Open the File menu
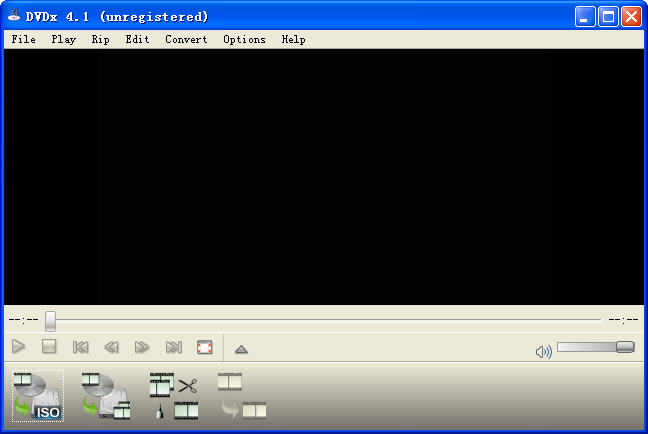This screenshot has height=434, width=648. pos(24,40)
